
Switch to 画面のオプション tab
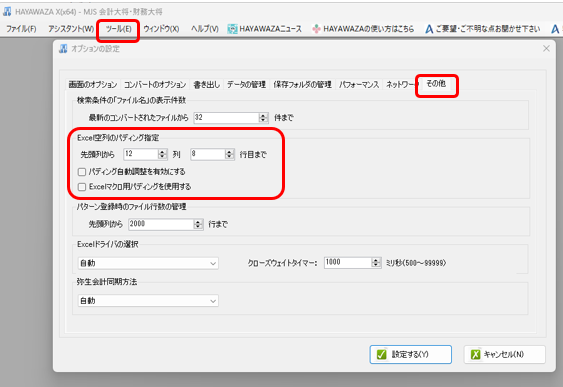pyautogui.click(x=93, y=84)
